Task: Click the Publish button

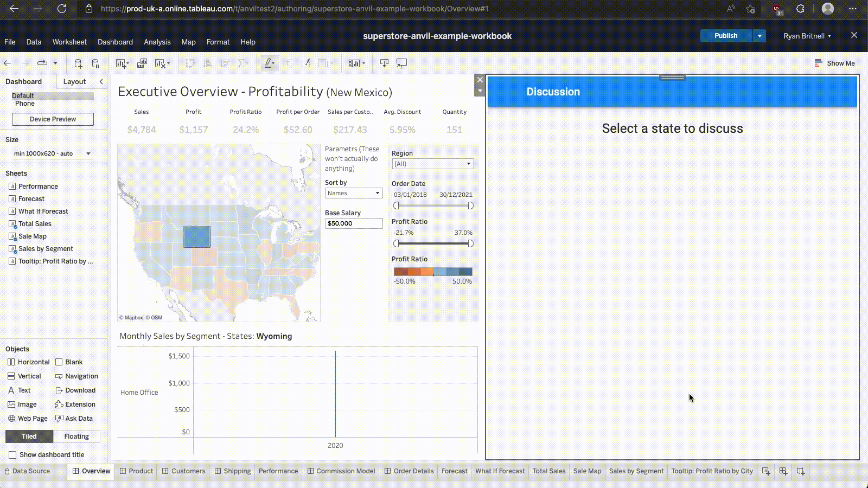Action: tap(725, 36)
